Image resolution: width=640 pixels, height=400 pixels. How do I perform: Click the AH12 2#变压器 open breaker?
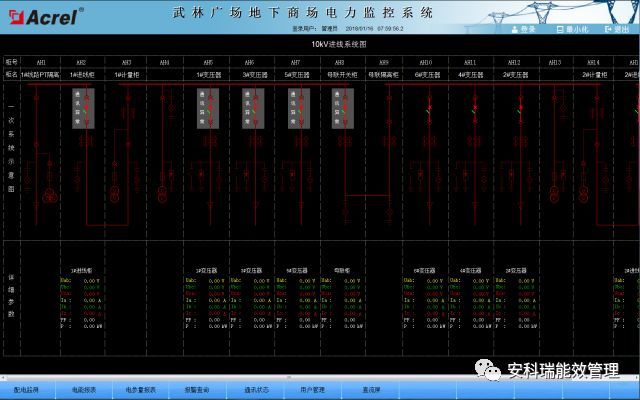pyautogui.click(x=518, y=110)
